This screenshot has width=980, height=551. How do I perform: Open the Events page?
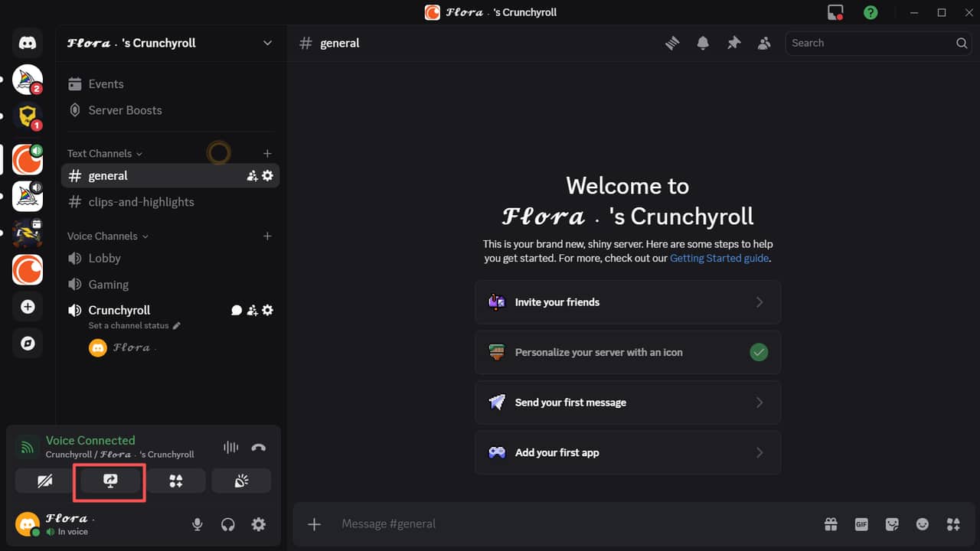pyautogui.click(x=106, y=83)
